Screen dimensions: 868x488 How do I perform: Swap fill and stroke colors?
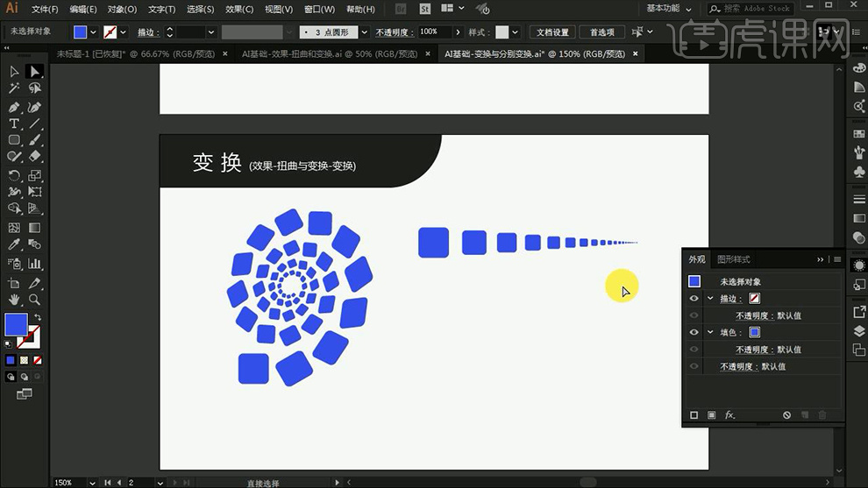[38, 317]
